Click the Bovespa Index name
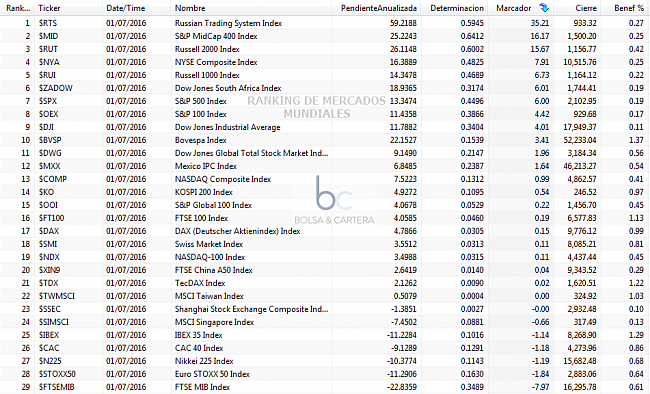Viewport: 650px width, 394px height. [x=201, y=140]
